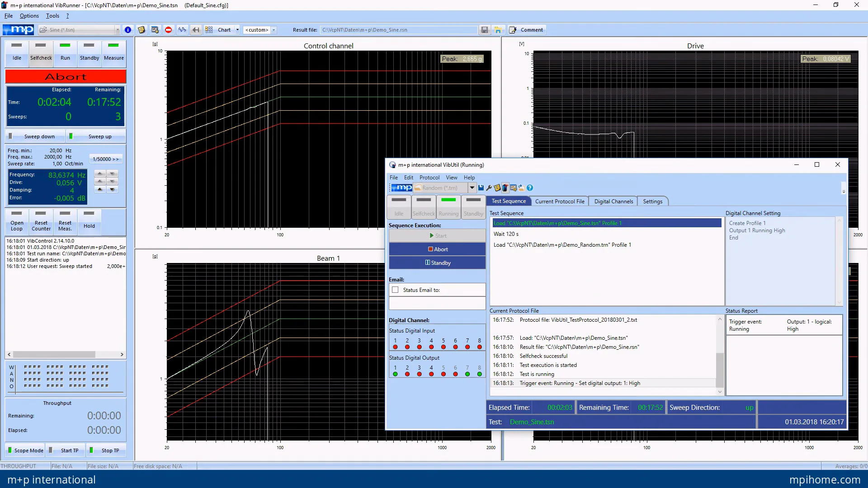The height and width of the screenshot is (488, 868).
Task: Toggle the Hold button
Action: click(x=89, y=221)
